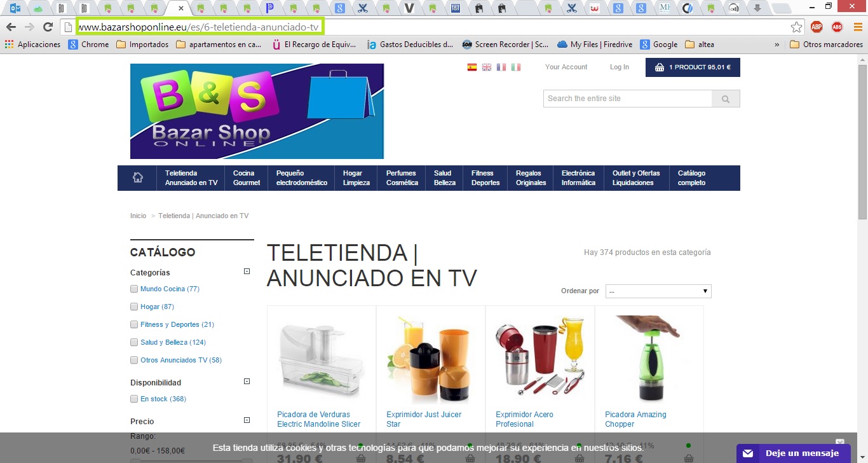868x463 pixels.
Task: Open the cart showing 1 product 95,01 €
Action: pos(693,67)
